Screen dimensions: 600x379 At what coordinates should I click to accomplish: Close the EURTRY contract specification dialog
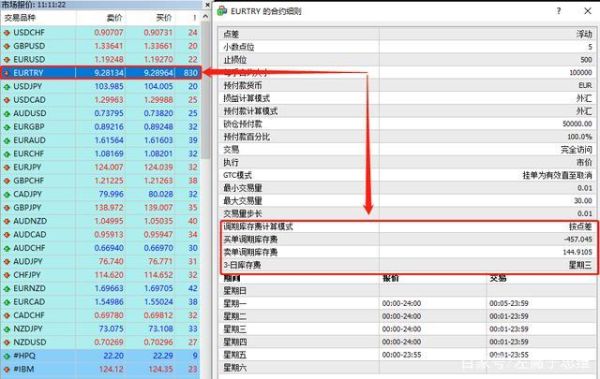click(x=588, y=11)
